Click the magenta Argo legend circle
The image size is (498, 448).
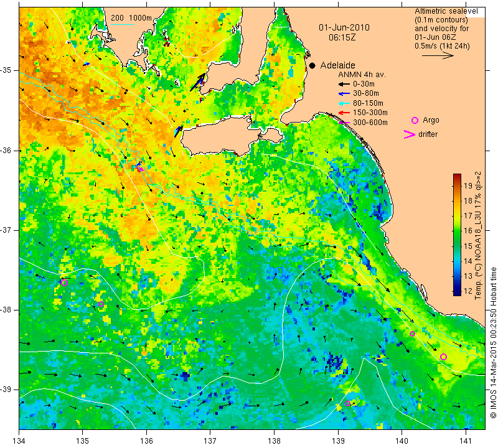[x=415, y=120]
